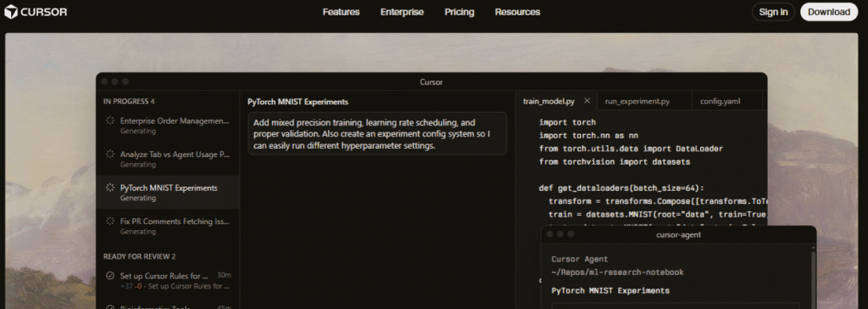868x309 pixels.
Task: Open the Analyze Tab vs Agent Usage task
Action: [x=168, y=159]
